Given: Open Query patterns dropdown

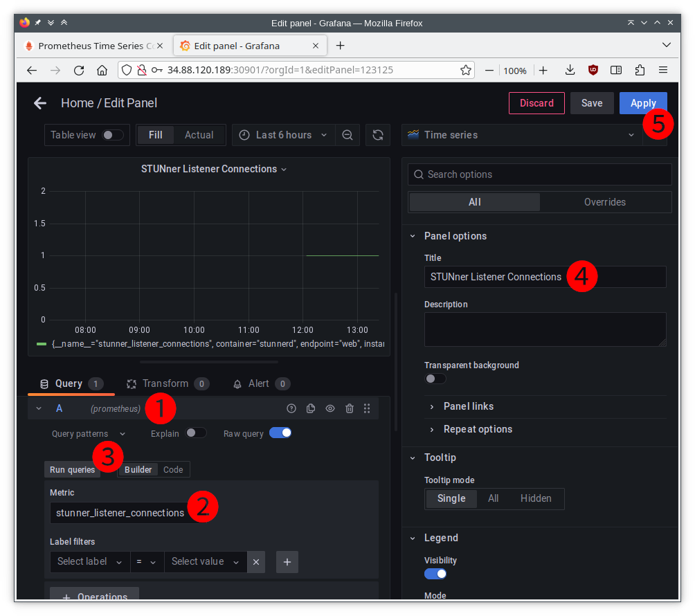Looking at the screenshot, I should (x=88, y=434).
